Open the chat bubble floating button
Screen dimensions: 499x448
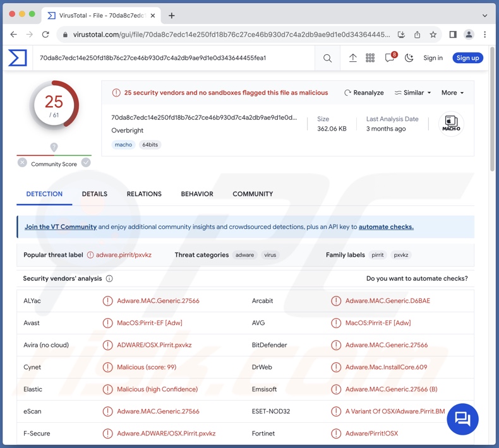click(x=462, y=419)
